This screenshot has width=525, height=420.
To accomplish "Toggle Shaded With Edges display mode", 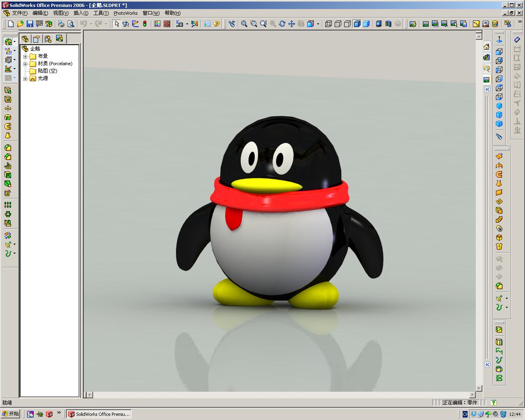I will click(x=357, y=24).
